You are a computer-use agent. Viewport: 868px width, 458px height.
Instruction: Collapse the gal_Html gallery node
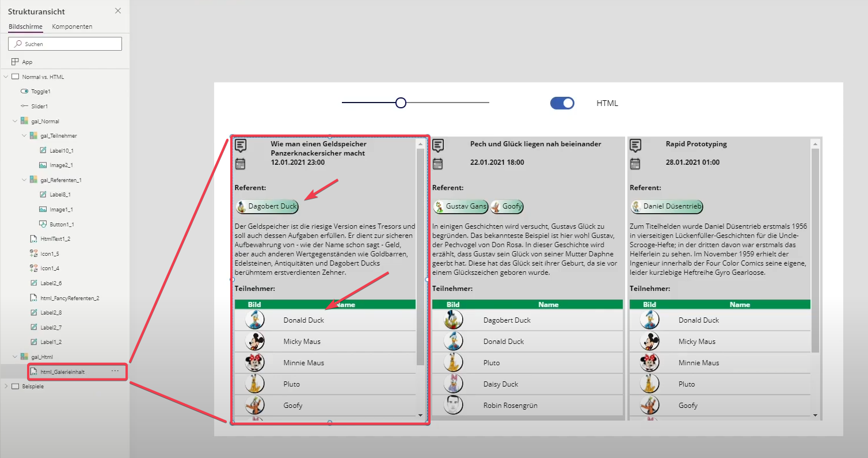16,357
